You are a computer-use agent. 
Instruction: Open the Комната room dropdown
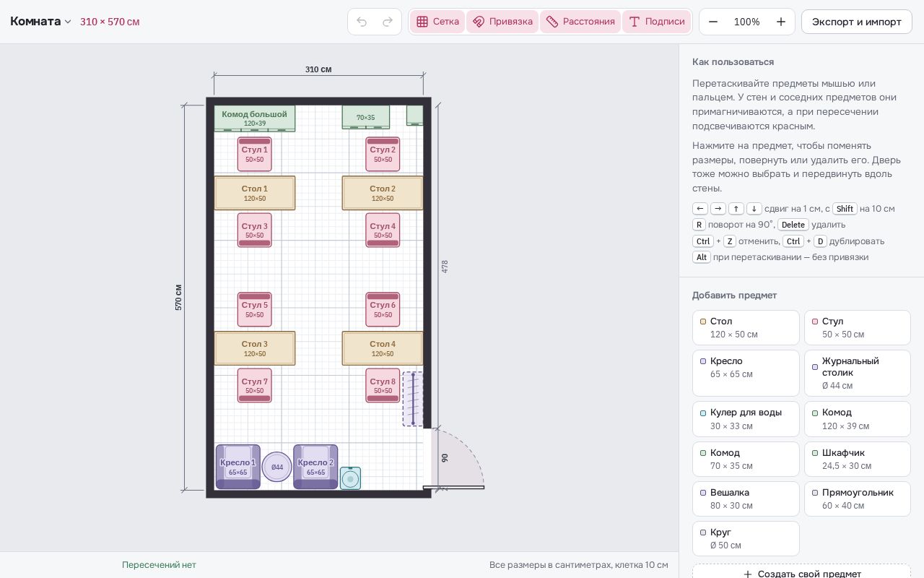point(41,22)
